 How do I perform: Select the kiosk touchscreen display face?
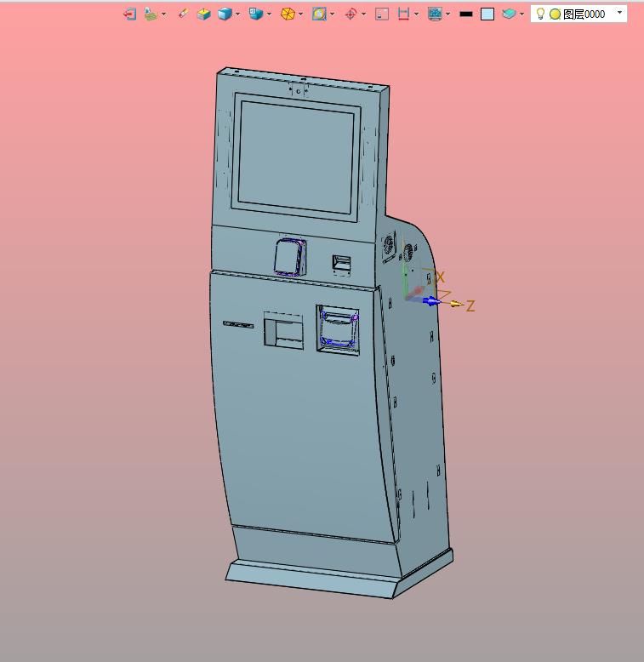pyautogui.click(x=296, y=157)
